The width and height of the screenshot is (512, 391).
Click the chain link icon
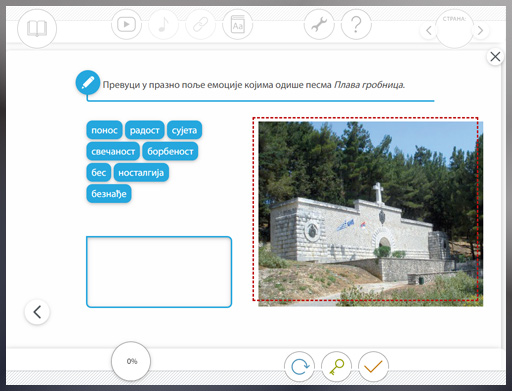pos(200,24)
